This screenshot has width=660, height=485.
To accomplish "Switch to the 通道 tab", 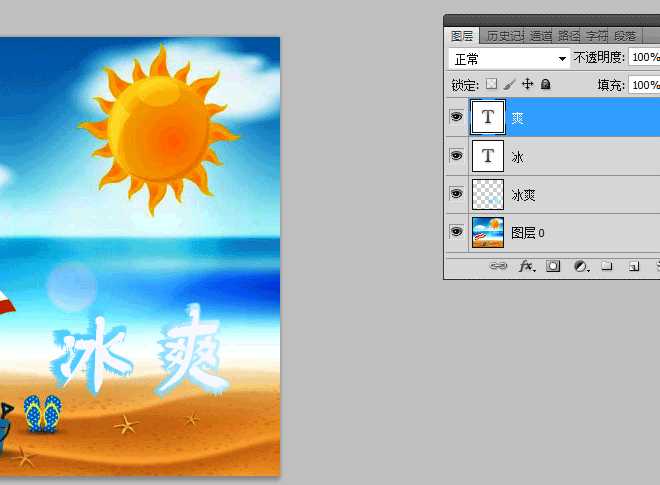I will (x=540, y=36).
